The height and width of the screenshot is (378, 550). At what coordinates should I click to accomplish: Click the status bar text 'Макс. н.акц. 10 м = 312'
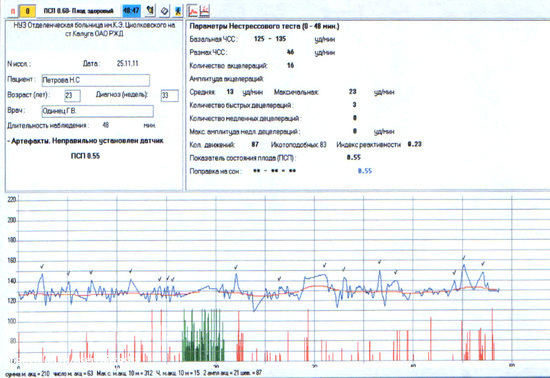click(x=125, y=373)
